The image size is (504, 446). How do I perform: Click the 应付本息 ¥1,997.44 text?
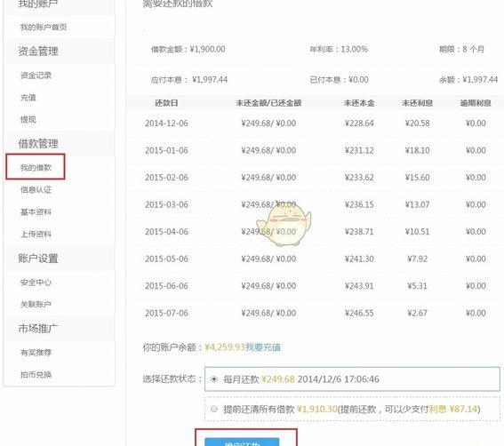click(x=189, y=79)
